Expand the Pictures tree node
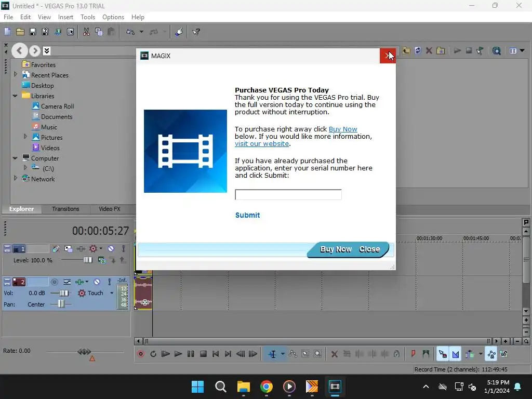Screen dimensions: 532x399 25,137
